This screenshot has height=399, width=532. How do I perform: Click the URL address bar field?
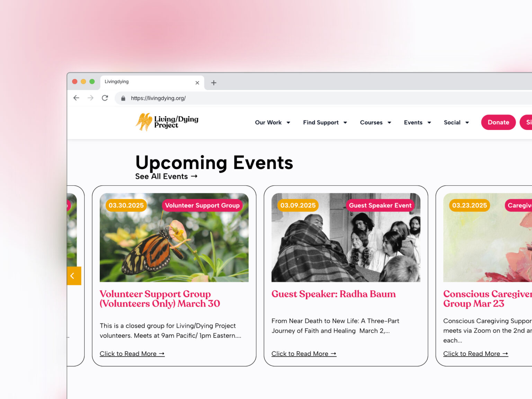277,98
